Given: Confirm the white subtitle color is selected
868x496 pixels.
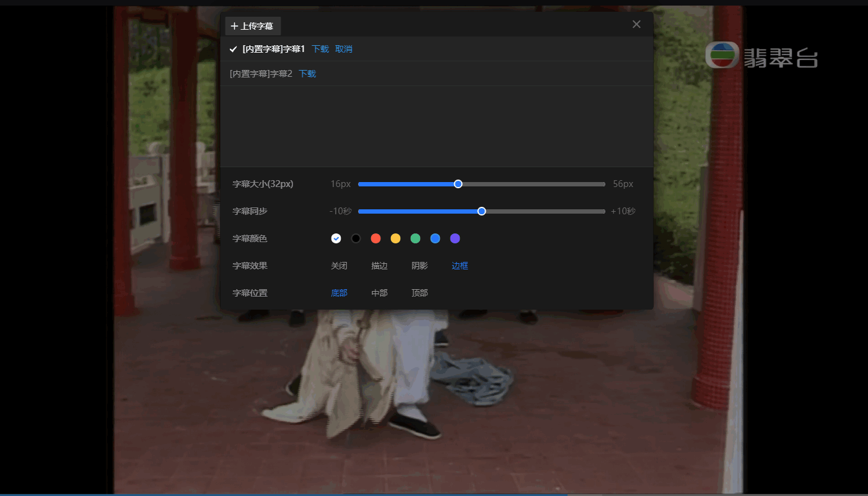Looking at the screenshot, I should [x=336, y=238].
